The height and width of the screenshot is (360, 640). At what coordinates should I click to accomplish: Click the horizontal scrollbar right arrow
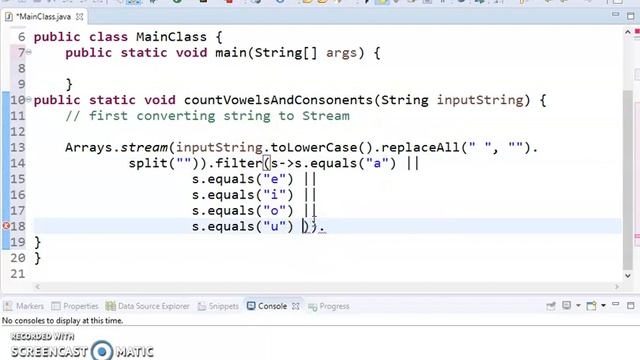(617, 287)
